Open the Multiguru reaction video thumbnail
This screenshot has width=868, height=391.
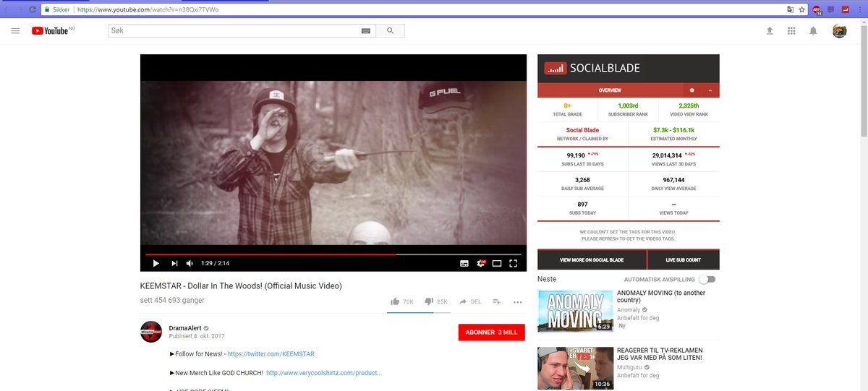(574, 368)
